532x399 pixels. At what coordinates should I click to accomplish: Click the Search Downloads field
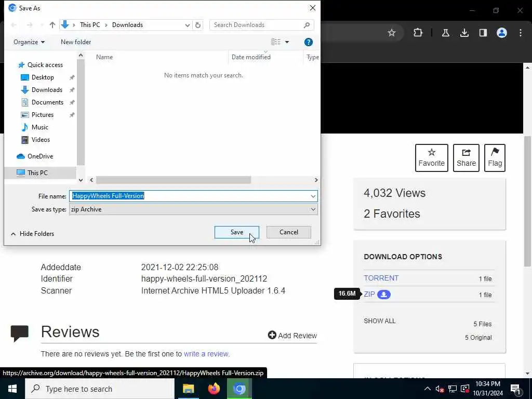261,25
